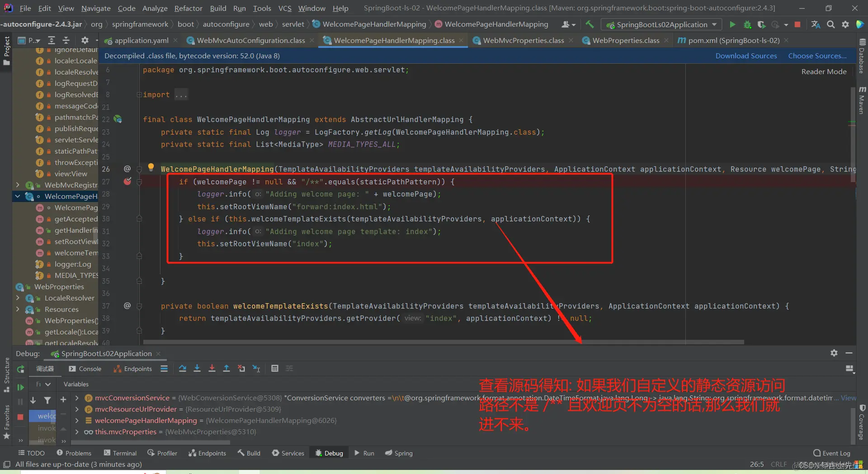Add a new watch with plus icon
868x474 pixels.
tap(63, 399)
